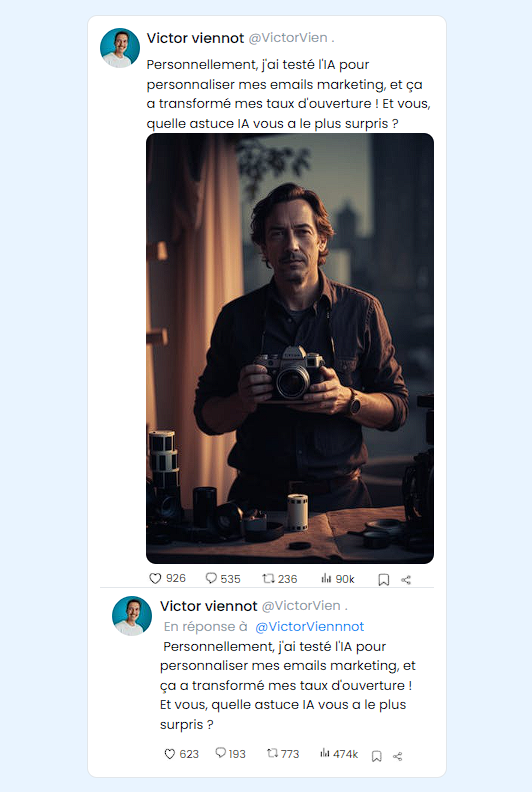Bookmark the reply tweet
The image size is (532, 792).
[376, 756]
